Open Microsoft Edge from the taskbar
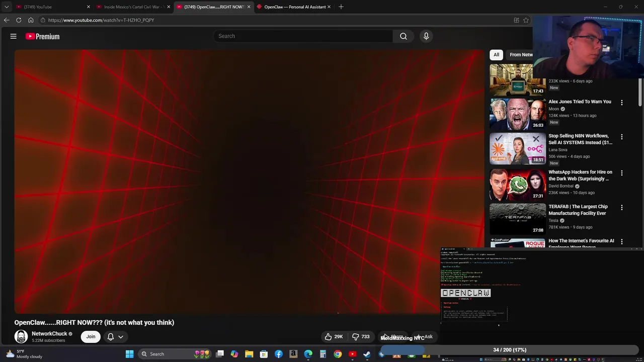 point(308,354)
